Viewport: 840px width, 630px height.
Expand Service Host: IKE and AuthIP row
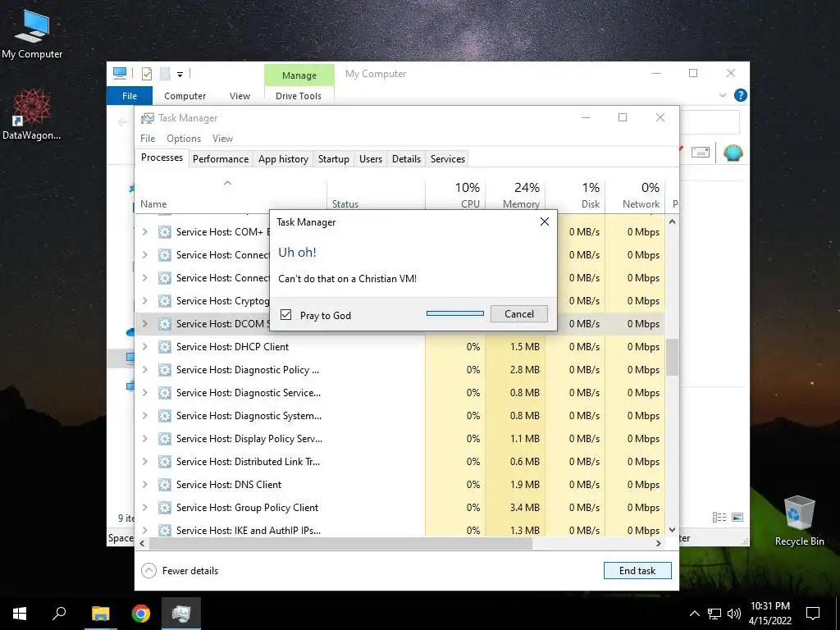point(144,531)
